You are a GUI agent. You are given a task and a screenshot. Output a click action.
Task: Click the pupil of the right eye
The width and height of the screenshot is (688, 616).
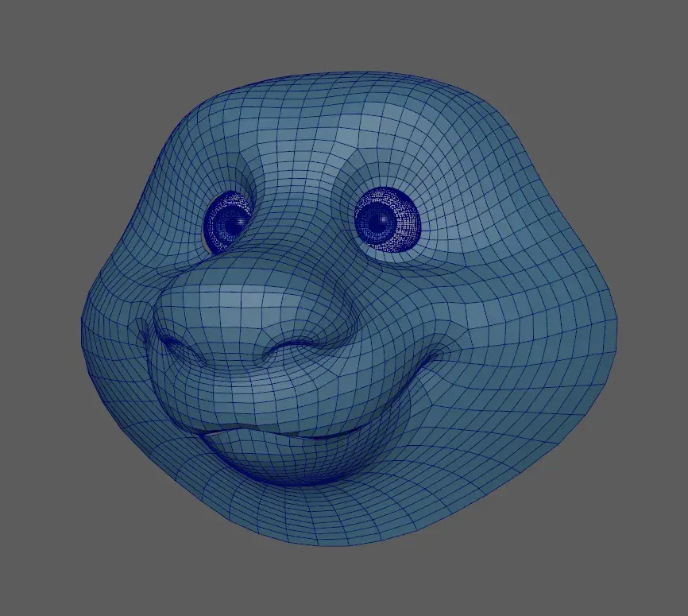382,218
